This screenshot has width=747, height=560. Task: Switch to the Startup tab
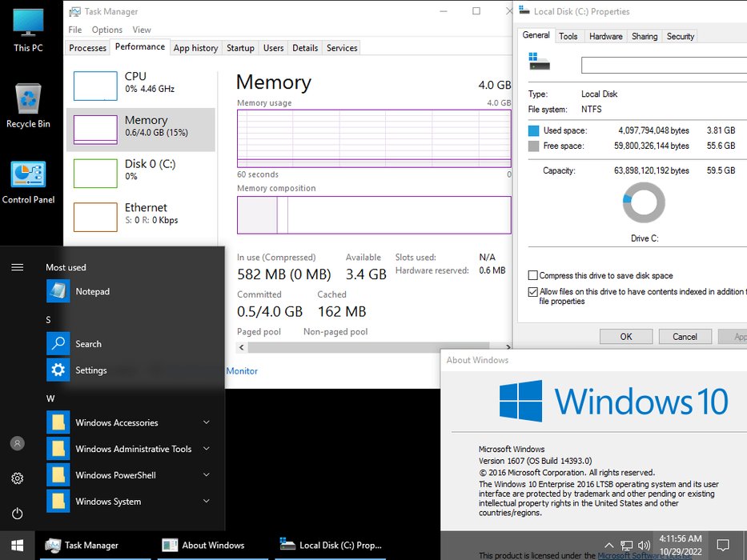click(240, 48)
